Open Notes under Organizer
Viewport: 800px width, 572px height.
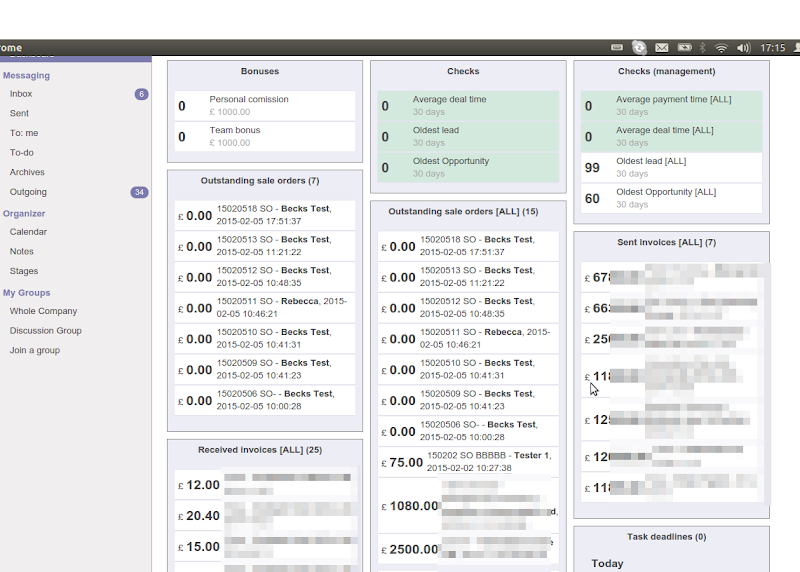pos(21,252)
